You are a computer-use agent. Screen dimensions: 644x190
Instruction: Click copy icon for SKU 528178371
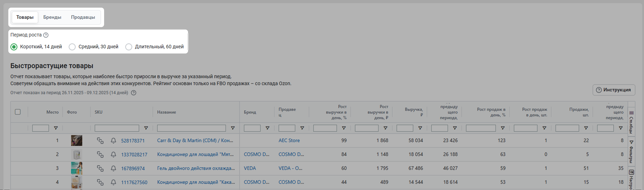pyautogui.click(x=100, y=141)
